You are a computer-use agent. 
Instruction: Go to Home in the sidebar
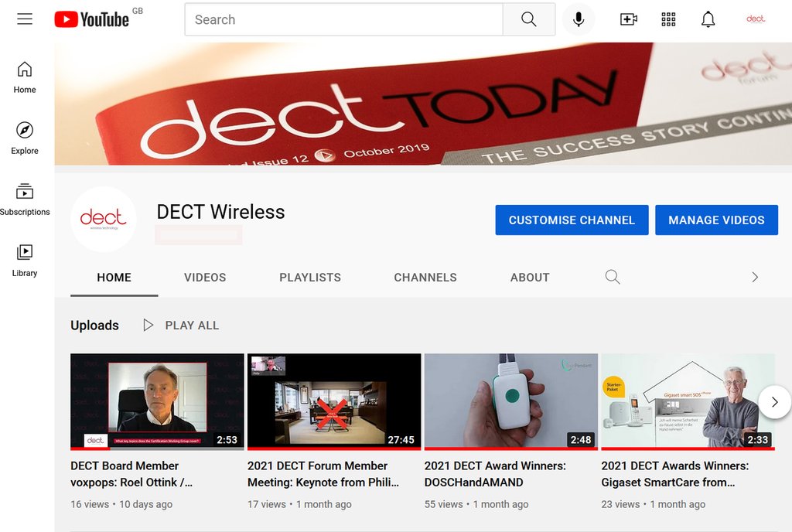pos(25,77)
